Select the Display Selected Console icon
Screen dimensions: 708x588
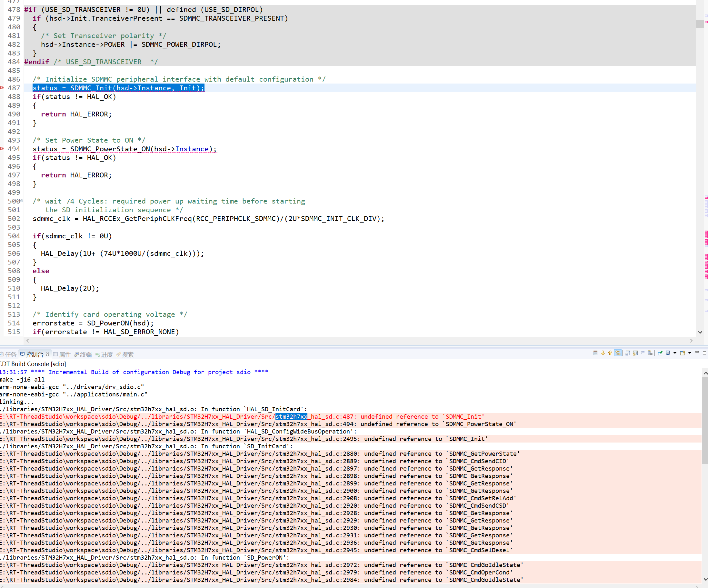(668, 353)
